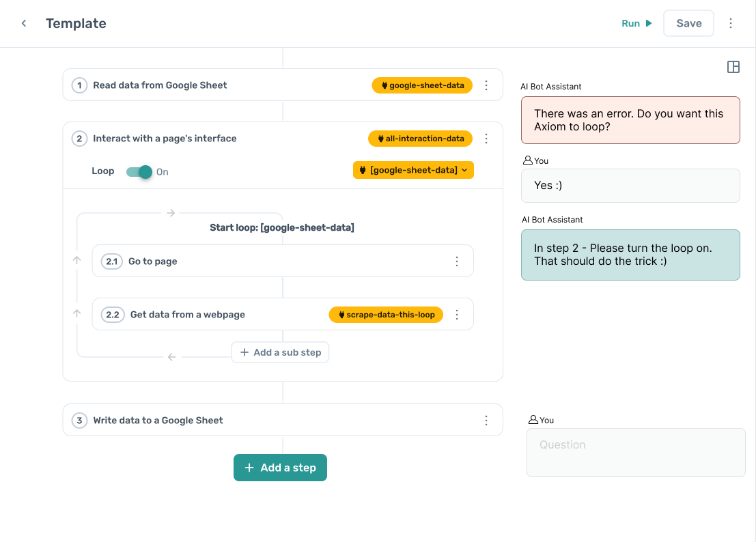
Task: Click the google-sheet-data tag on step 1
Action: [x=422, y=85]
